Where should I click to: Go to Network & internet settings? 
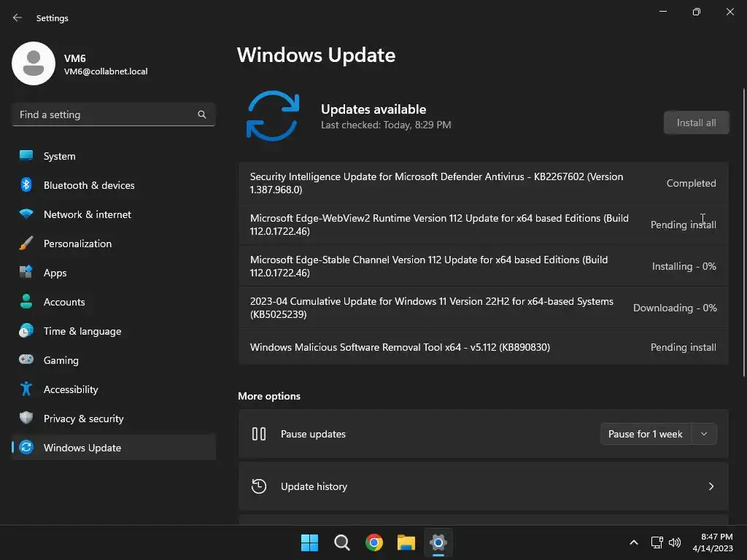coord(113,214)
